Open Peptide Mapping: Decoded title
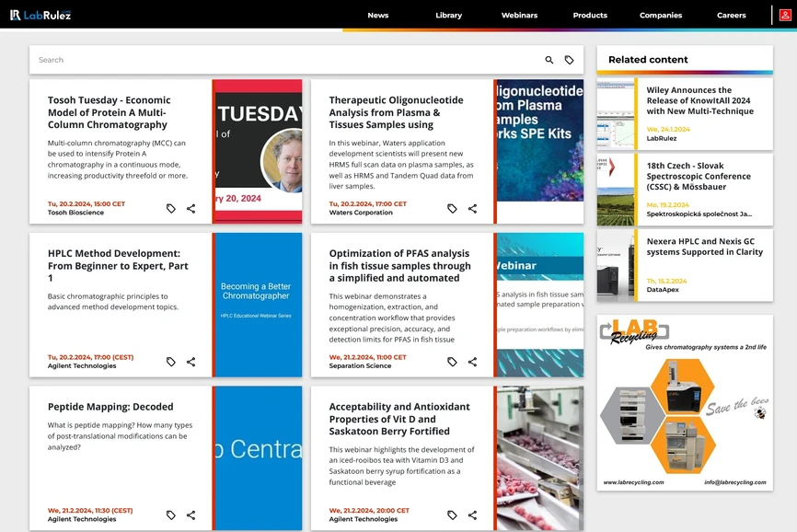This screenshot has height=532, width=797. [x=110, y=407]
